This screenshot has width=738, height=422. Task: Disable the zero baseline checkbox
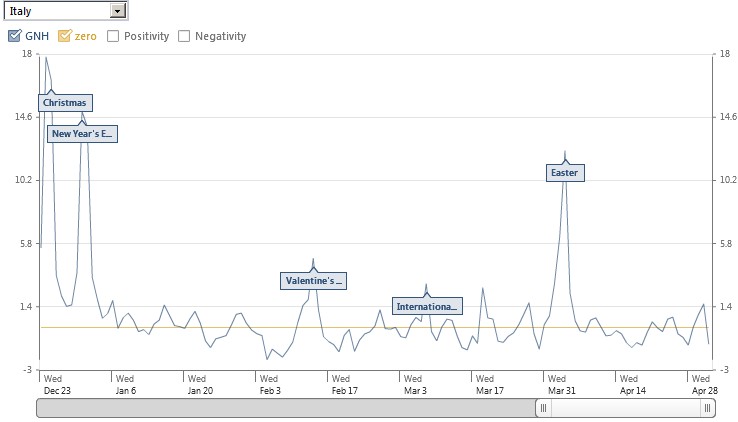[65, 36]
